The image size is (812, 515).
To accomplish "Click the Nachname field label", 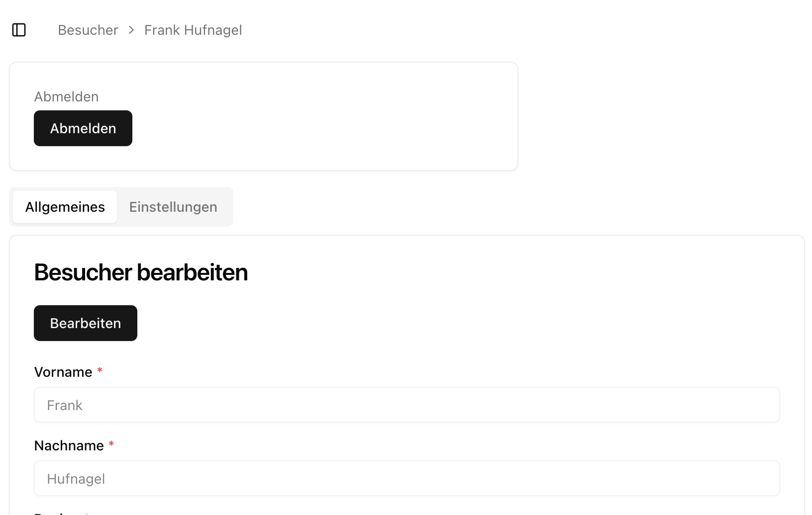I will coord(69,445).
